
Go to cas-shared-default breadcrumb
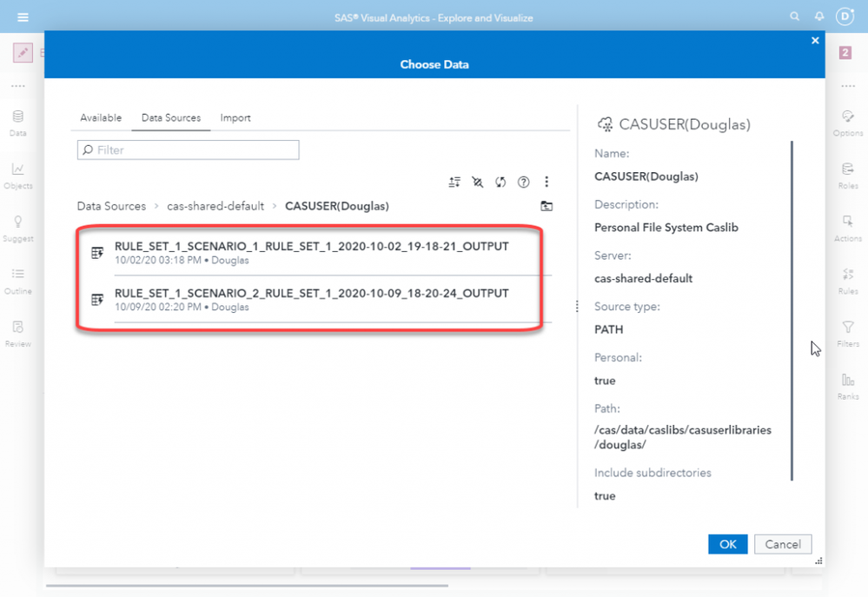click(x=215, y=206)
